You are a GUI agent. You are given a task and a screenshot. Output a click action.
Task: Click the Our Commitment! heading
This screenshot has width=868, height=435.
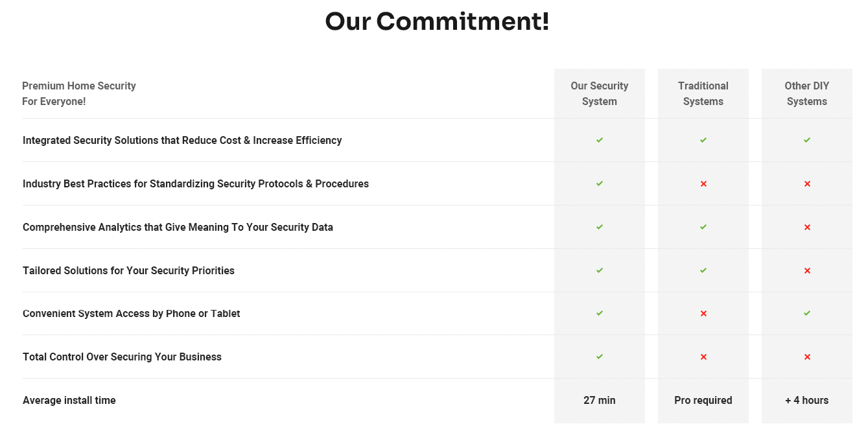point(437,21)
